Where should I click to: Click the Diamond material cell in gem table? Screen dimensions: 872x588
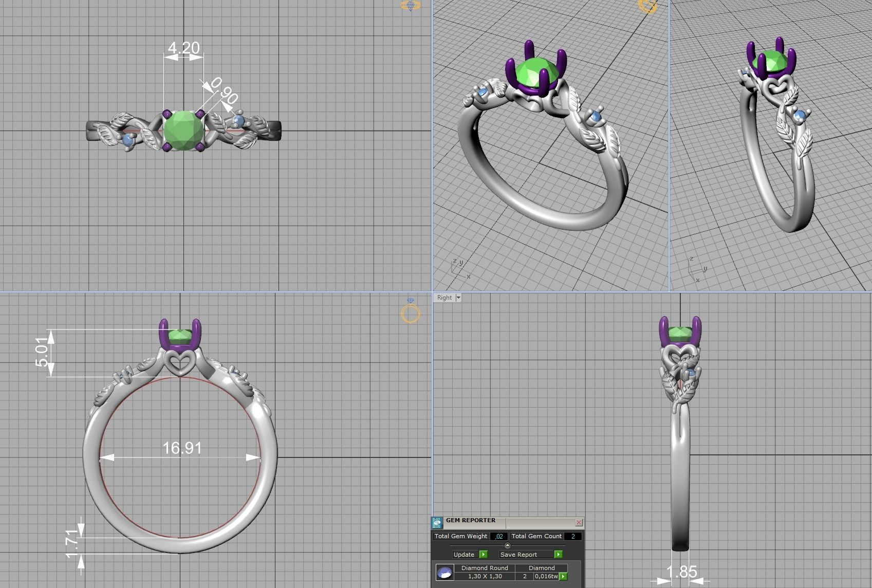coord(542,568)
